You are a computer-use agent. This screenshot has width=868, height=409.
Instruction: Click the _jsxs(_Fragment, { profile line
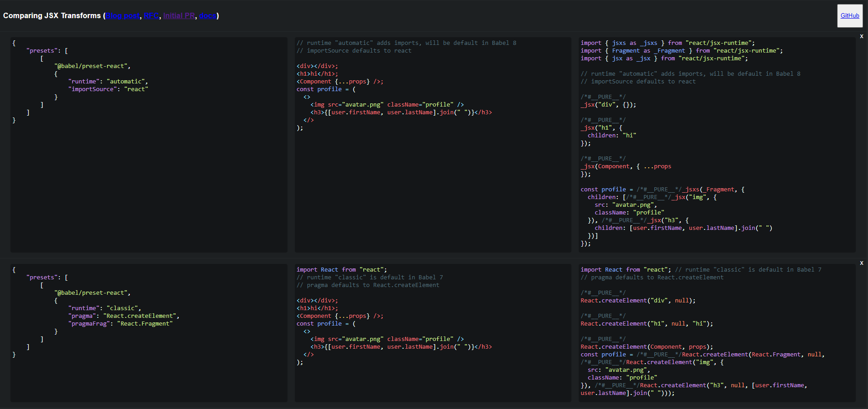(x=663, y=190)
